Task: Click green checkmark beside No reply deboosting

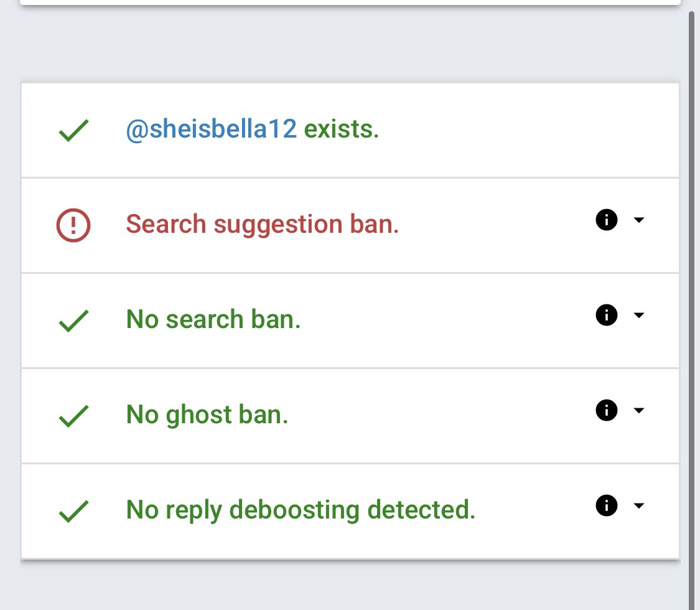Action: point(73,511)
